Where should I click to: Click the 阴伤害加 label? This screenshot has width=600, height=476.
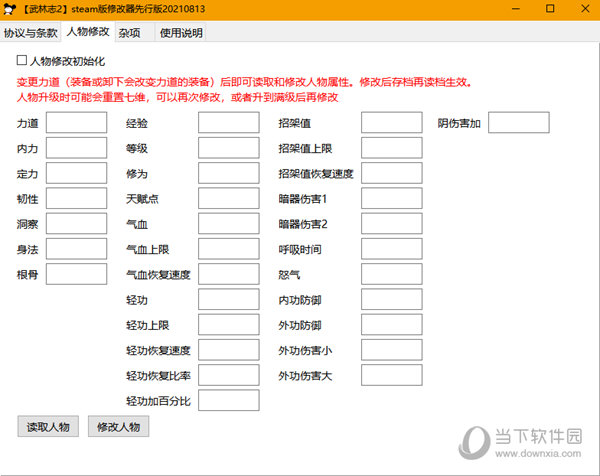click(459, 123)
